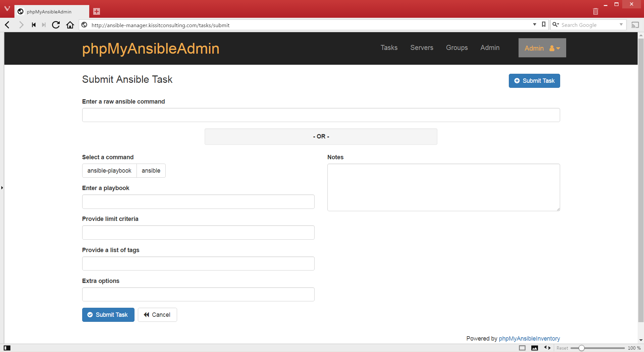Open the closed tabs trash icon
Viewport: 644px width, 352px height.
click(x=595, y=11)
